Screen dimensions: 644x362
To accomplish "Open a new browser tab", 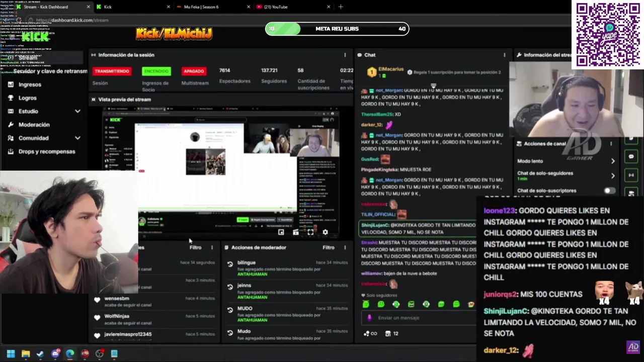I will coord(341,7).
